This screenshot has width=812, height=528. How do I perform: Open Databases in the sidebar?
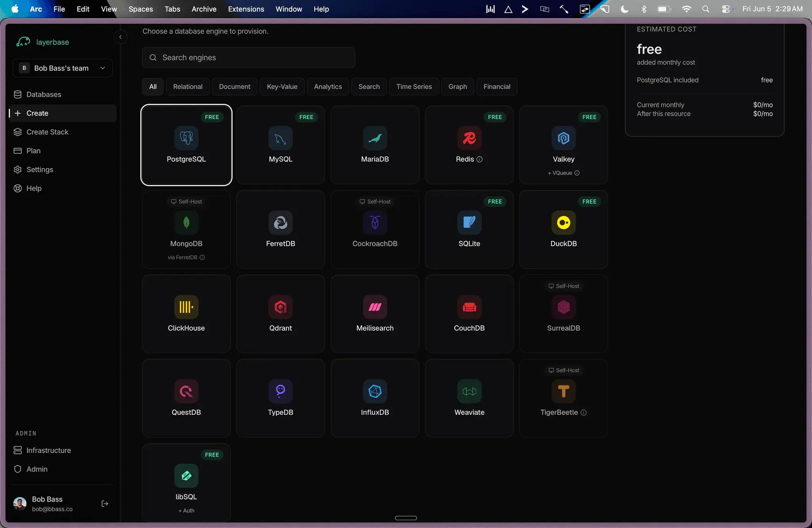pos(63,94)
